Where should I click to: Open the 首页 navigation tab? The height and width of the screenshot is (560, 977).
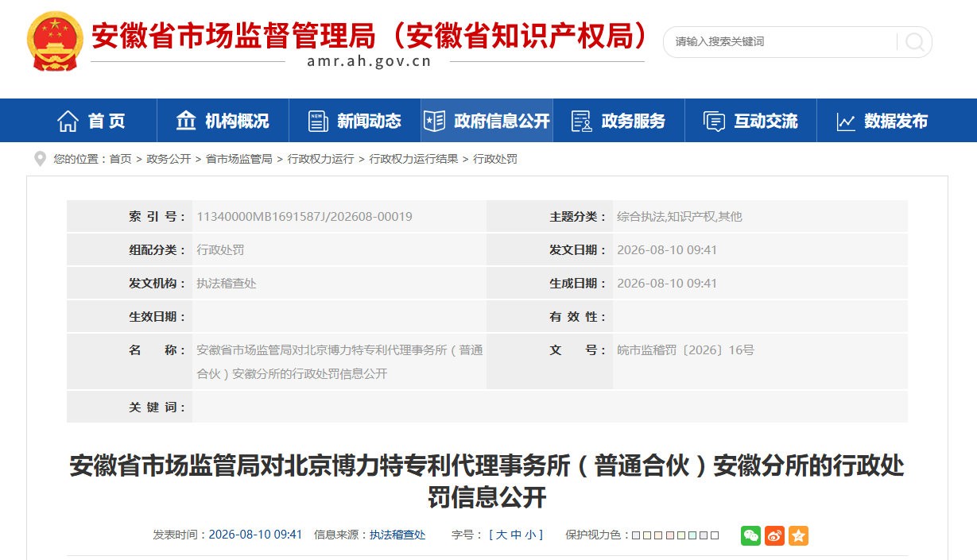tap(91, 121)
